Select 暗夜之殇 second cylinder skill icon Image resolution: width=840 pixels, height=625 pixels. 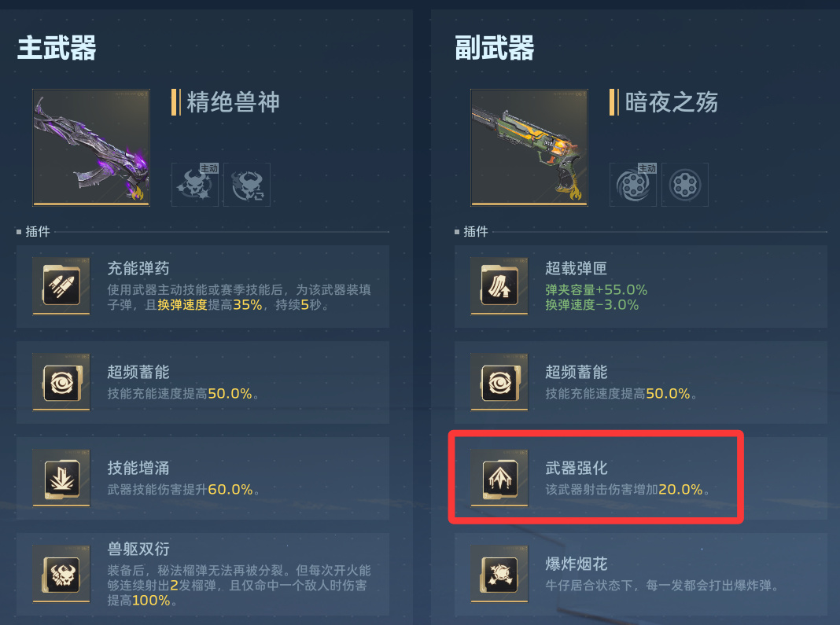point(685,185)
